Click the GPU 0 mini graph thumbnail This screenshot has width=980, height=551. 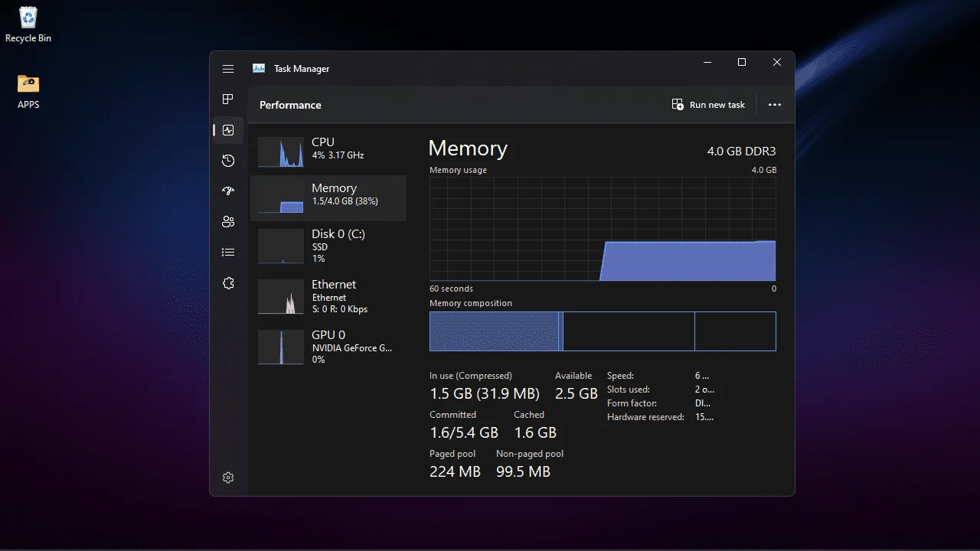[281, 347]
